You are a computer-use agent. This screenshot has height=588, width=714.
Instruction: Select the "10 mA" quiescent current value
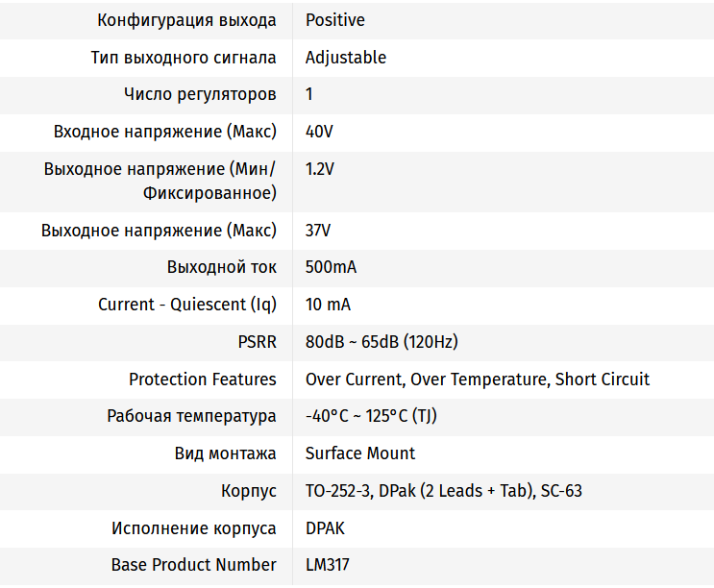click(x=328, y=305)
